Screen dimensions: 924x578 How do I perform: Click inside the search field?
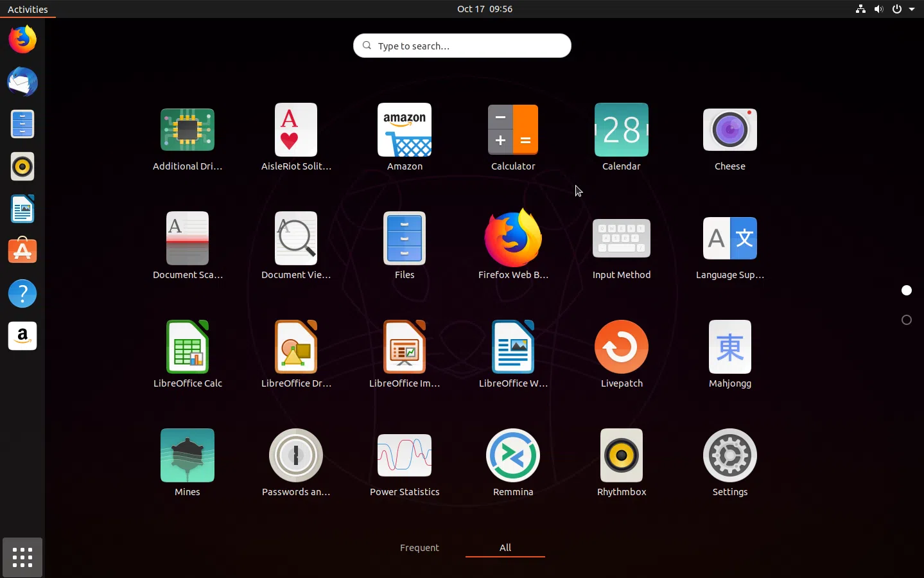462,46
